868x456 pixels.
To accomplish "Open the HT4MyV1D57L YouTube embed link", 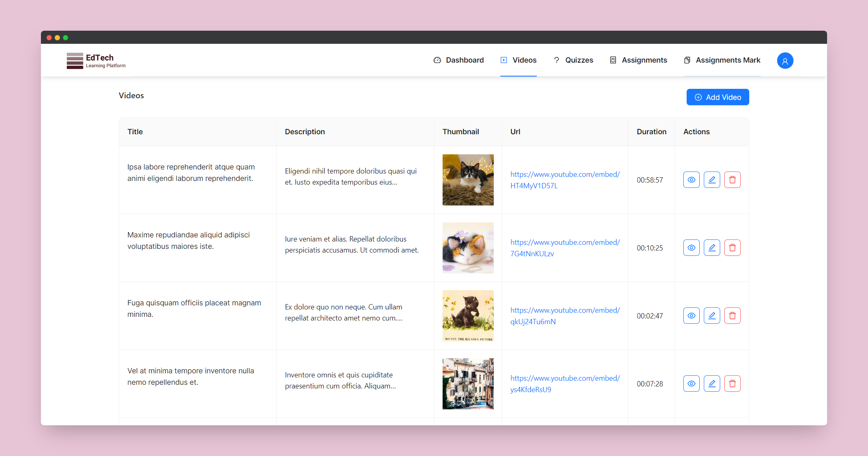I will click(x=565, y=180).
